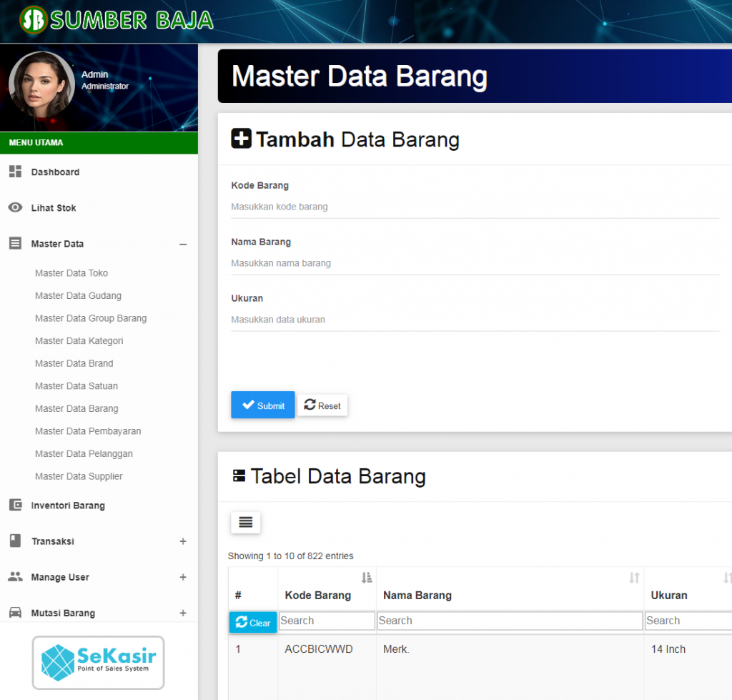Viewport: 732px width, 700px height.
Task: Open the table column list menu button
Action: pyautogui.click(x=246, y=522)
